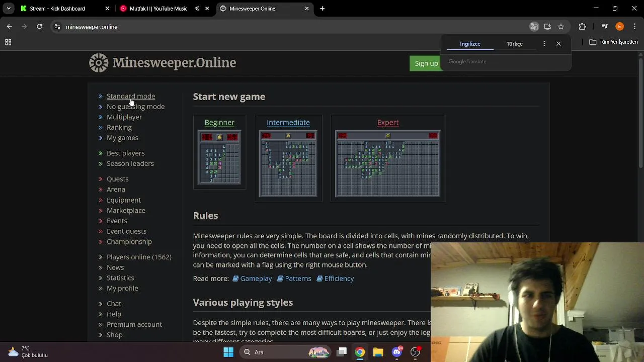Open No guessing mode
This screenshot has height=362, width=644.
coord(135,107)
